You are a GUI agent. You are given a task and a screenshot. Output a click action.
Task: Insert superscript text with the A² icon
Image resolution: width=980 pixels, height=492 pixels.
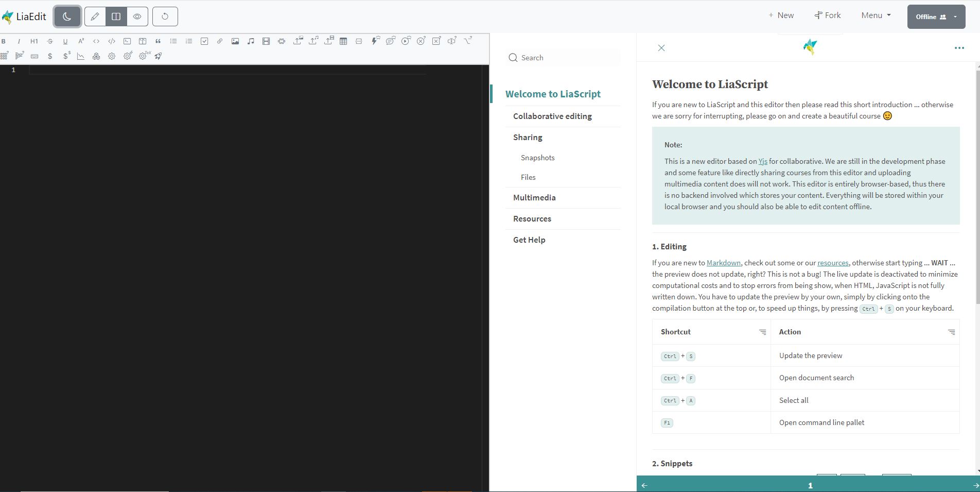[x=81, y=41]
